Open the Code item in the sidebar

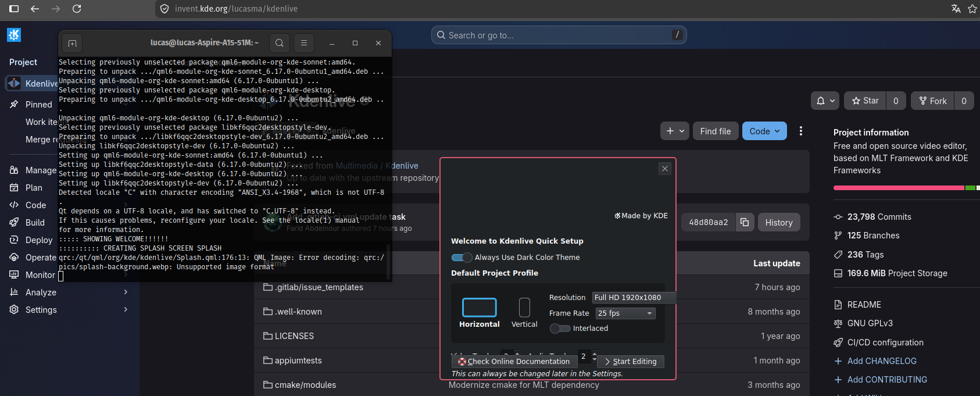pos(35,205)
